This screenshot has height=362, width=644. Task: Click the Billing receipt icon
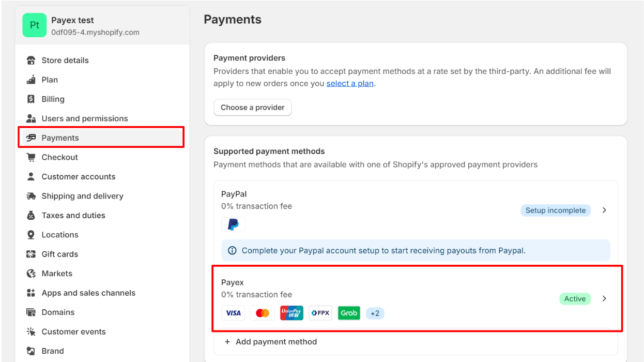coord(31,99)
